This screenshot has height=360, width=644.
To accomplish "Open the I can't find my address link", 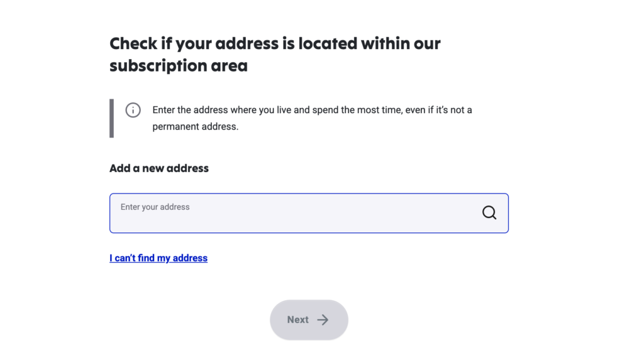I will 158,258.
